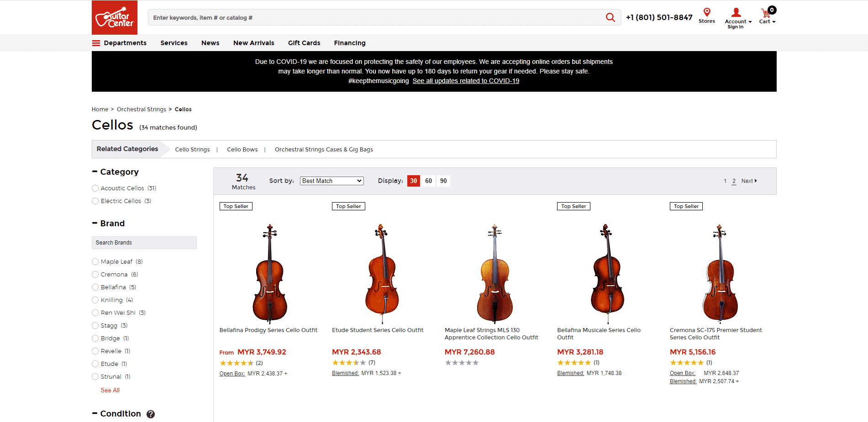Open the Financing menu item
868x422 pixels.
350,43
